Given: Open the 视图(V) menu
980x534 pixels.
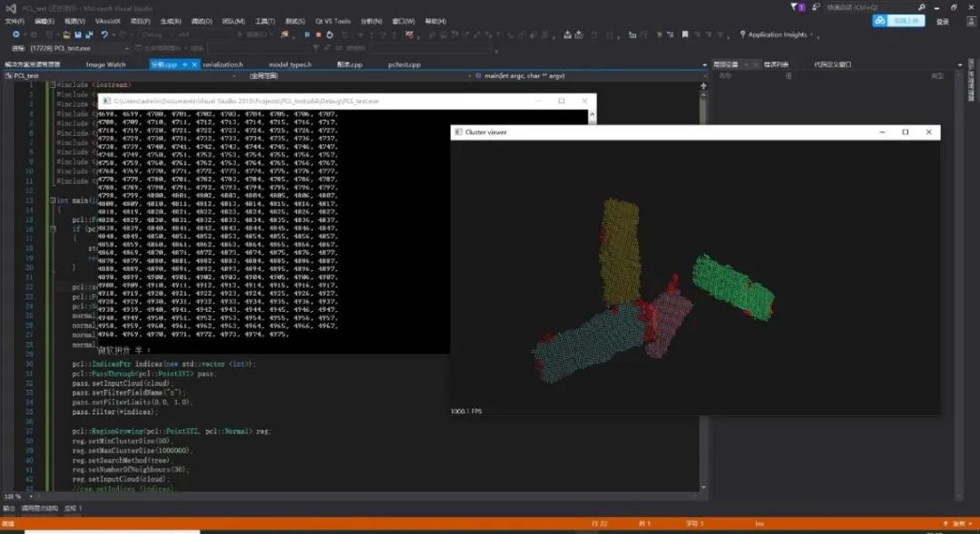Looking at the screenshot, I should [74, 21].
